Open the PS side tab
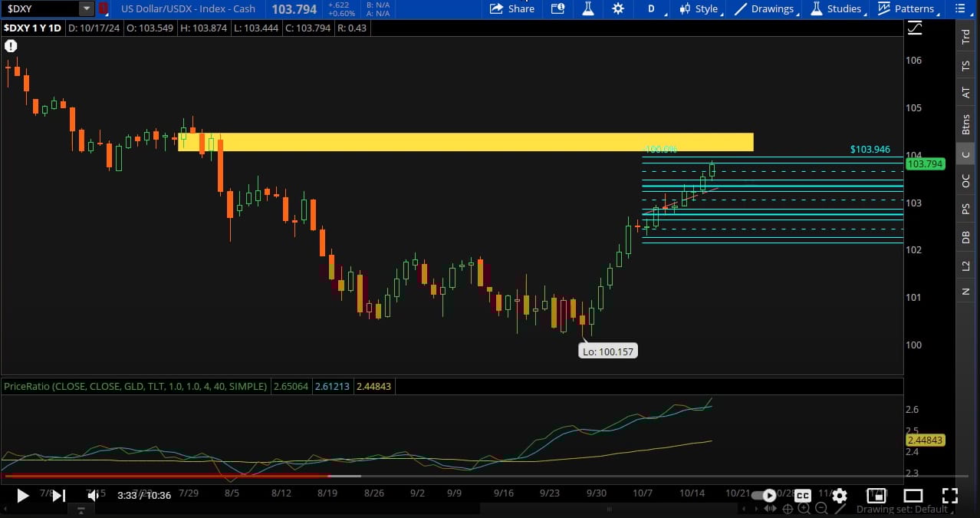980x518 pixels. pyautogui.click(x=966, y=209)
